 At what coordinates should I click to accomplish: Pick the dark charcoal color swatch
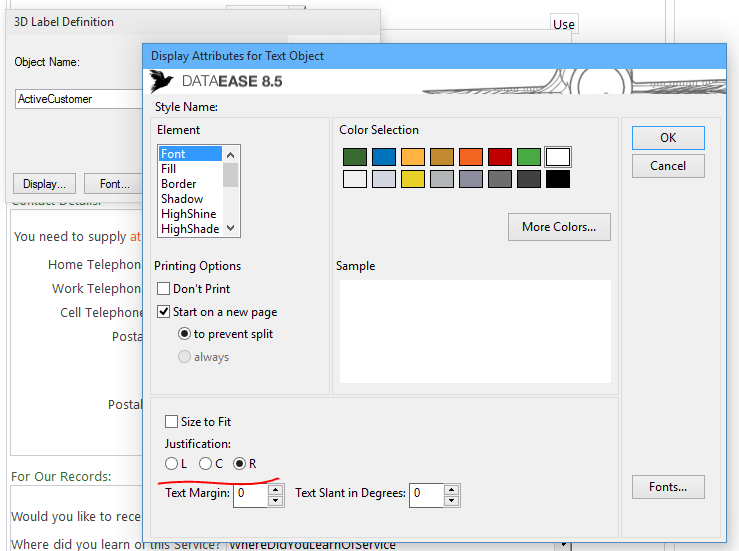tap(529, 179)
